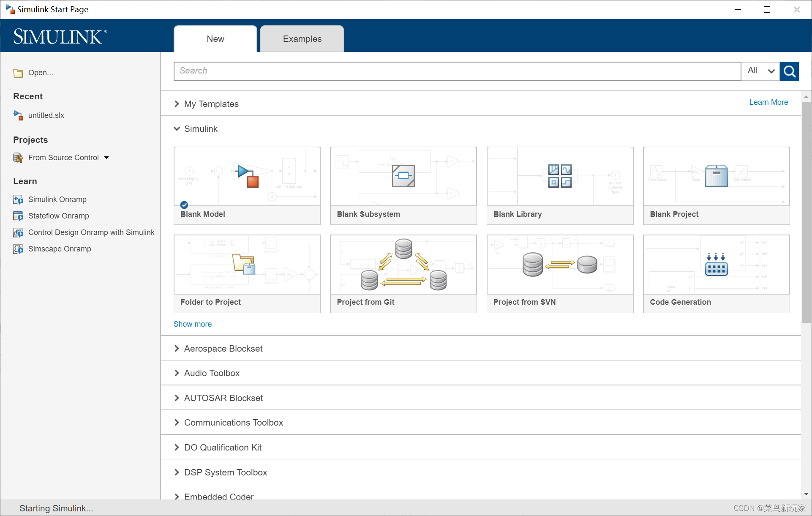Image resolution: width=812 pixels, height=516 pixels.
Task: Click the Open folder icon
Action: coord(18,73)
